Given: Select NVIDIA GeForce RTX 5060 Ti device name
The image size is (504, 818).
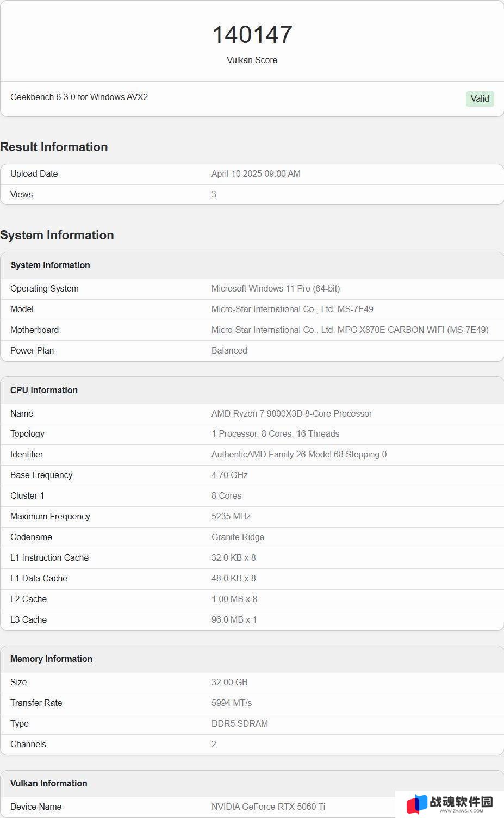Looking at the screenshot, I should (268, 807).
